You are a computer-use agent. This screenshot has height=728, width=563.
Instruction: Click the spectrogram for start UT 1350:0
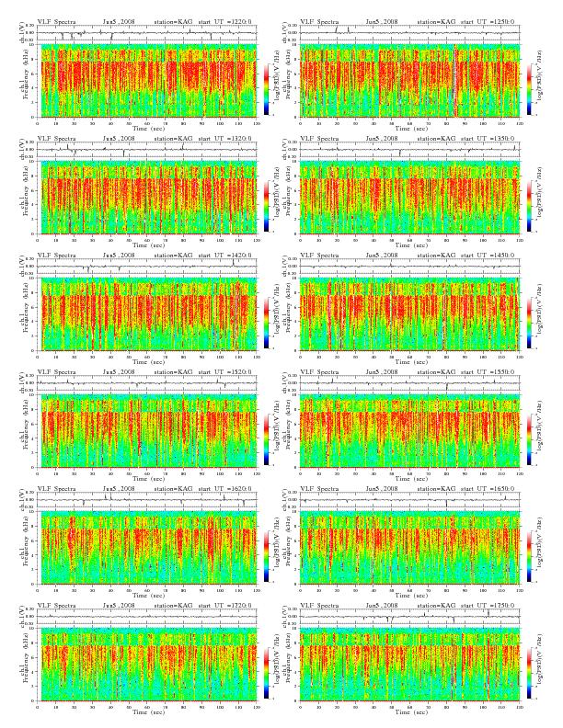tap(409, 198)
